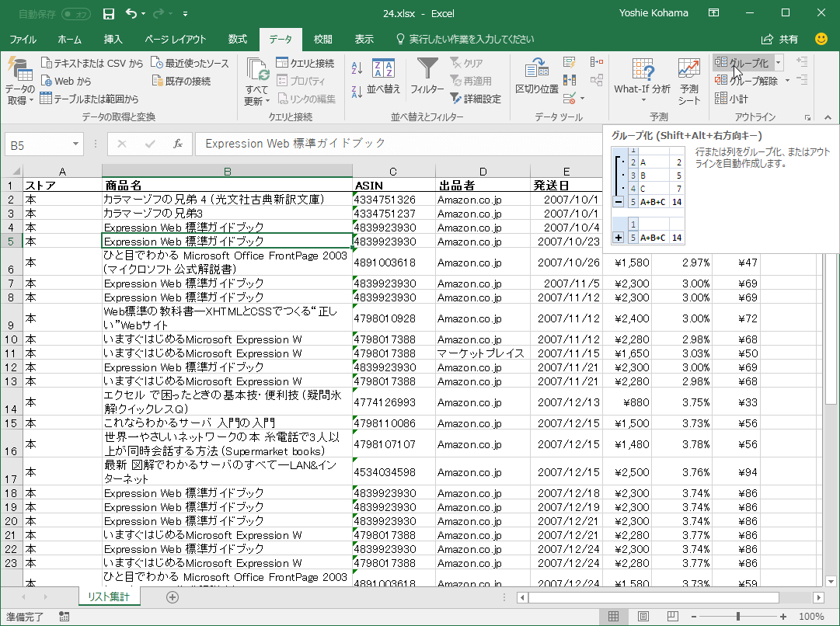
Task: Click sort ascending A-Z icon
Action: click(x=357, y=68)
